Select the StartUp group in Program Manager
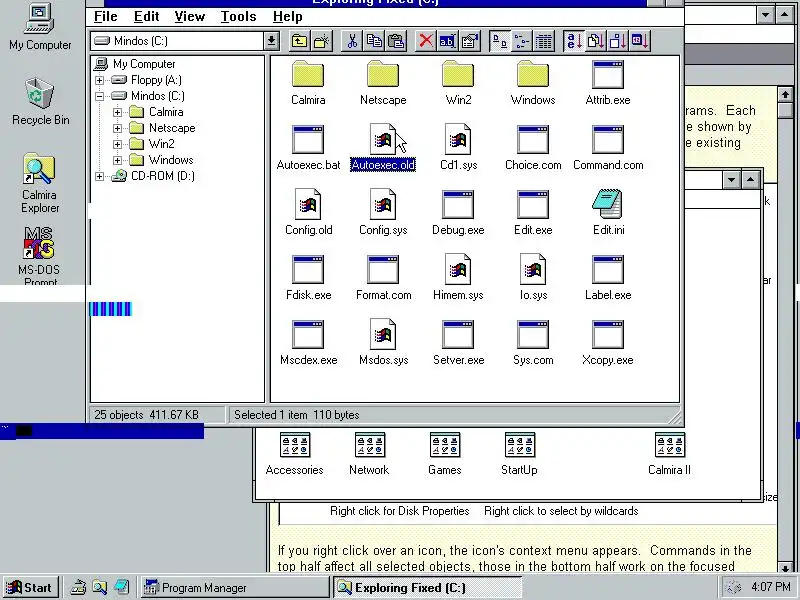 [x=519, y=454]
